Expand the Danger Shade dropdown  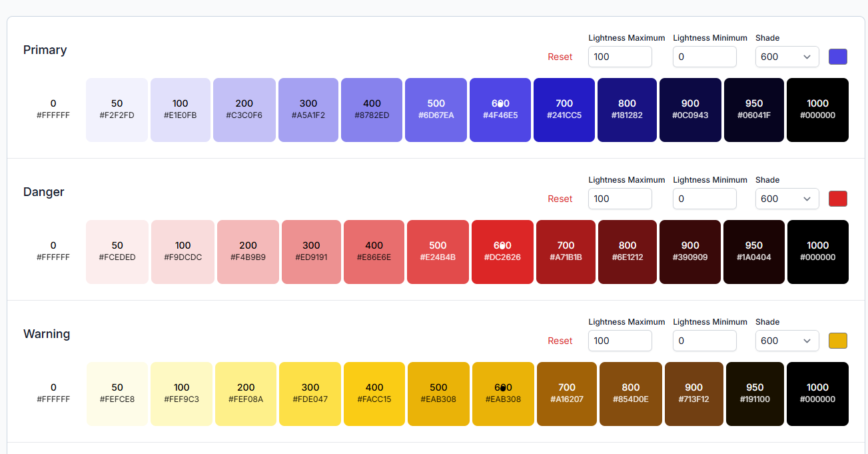787,199
